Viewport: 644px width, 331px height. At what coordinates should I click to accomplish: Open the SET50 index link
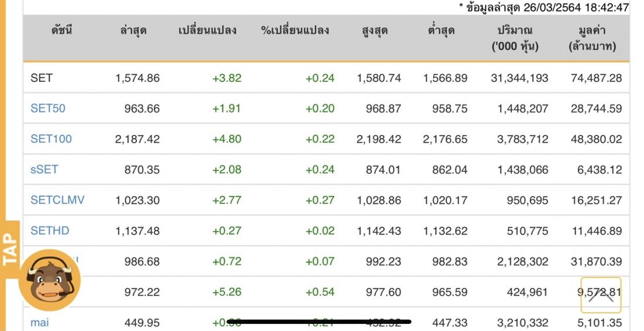click(47, 108)
